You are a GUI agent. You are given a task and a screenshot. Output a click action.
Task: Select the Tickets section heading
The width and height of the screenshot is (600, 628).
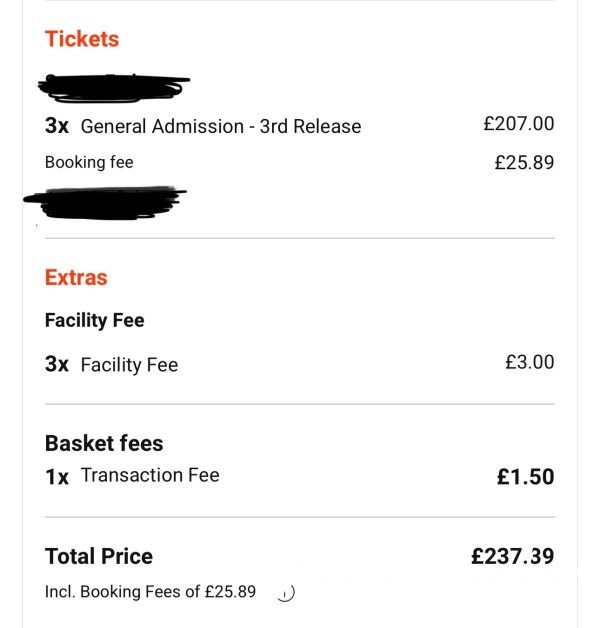coord(82,39)
